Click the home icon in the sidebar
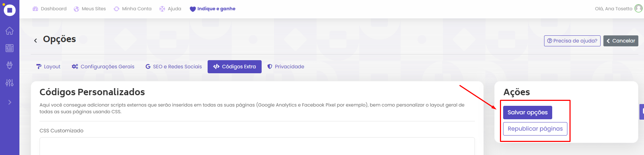The height and width of the screenshot is (155, 644). [x=10, y=31]
